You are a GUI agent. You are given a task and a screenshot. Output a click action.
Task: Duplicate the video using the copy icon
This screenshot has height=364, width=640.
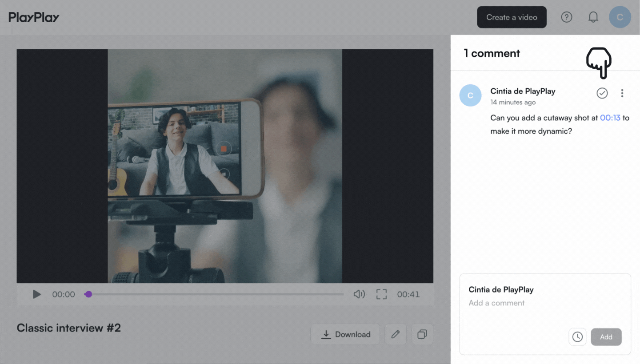click(422, 334)
